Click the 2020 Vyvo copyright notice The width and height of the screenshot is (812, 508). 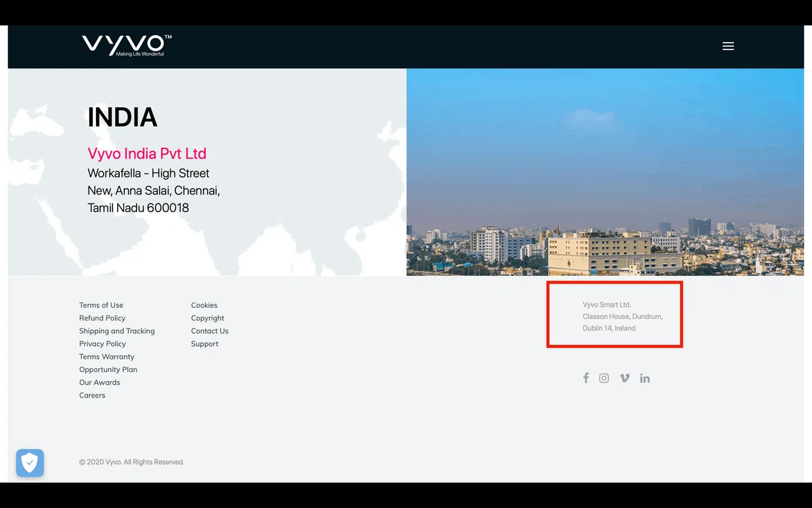click(x=132, y=462)
